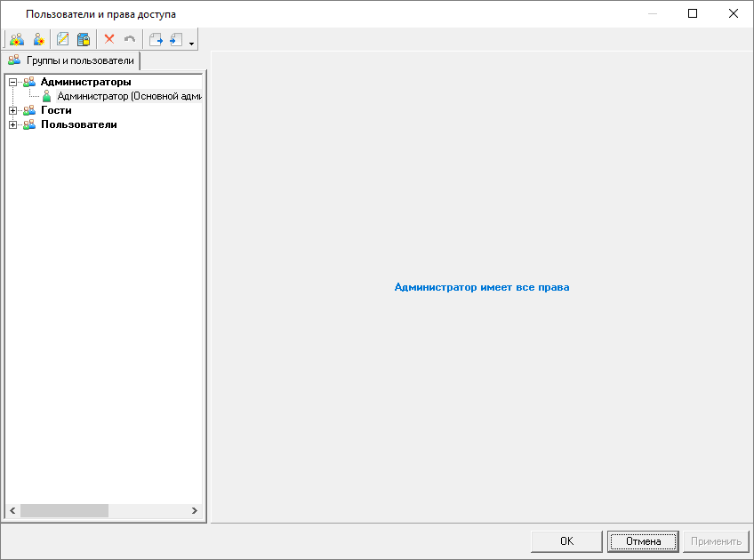Screen dimensions: 754x560
Task: Click the add new group icon
Action: pos(17,39)
